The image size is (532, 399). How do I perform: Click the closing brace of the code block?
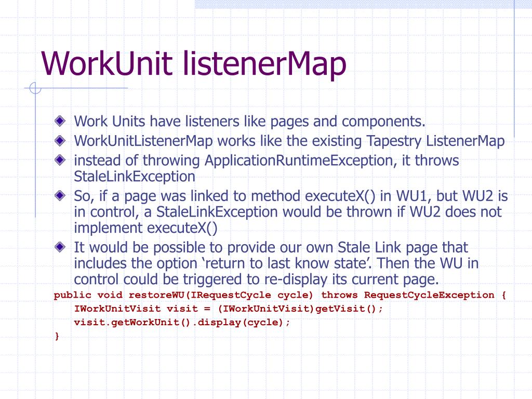click(57, 336)
